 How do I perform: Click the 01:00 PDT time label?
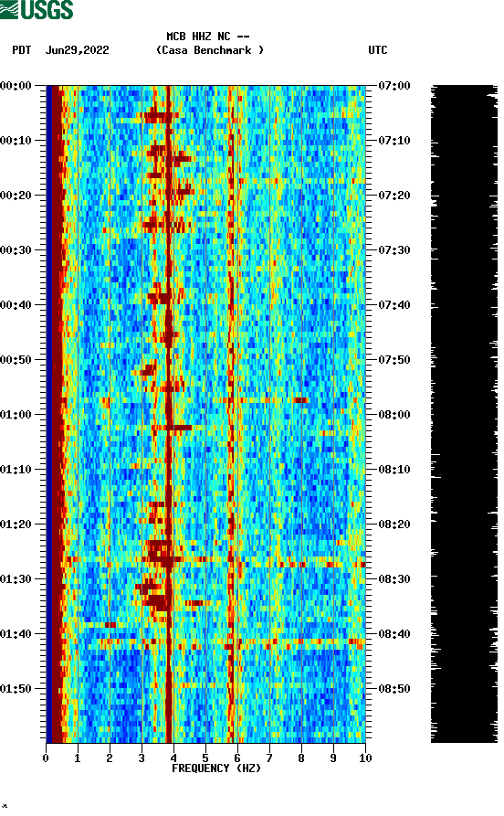point(16,415)
